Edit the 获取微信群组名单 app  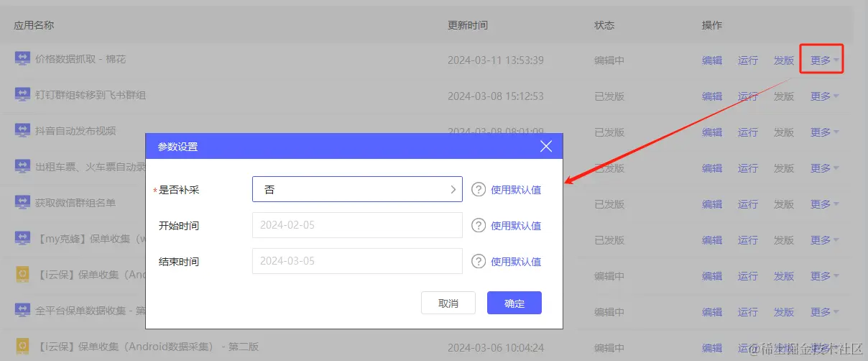click(x=712, y=204)
